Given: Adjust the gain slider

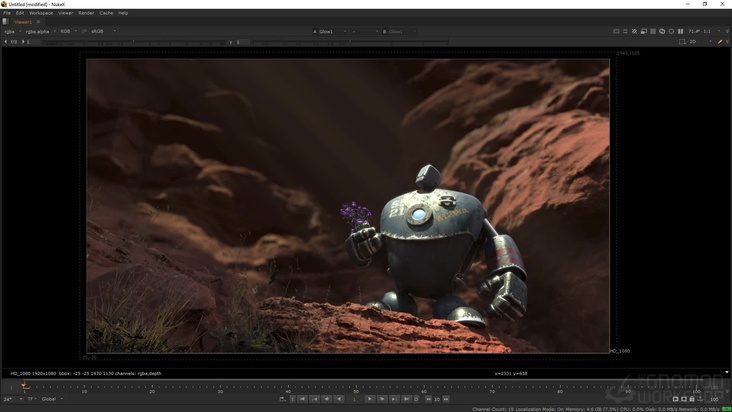Looking at the screenshot, I should 134,42.
